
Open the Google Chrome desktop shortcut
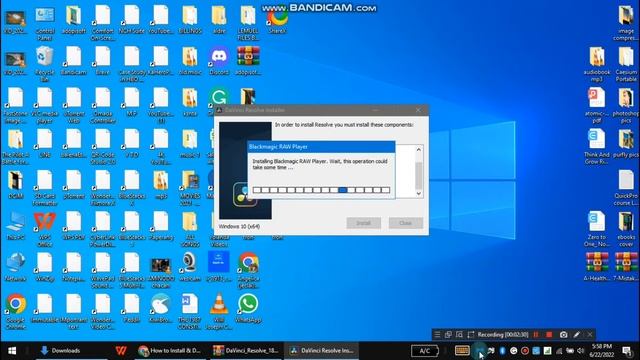click(x=16, y=311)
